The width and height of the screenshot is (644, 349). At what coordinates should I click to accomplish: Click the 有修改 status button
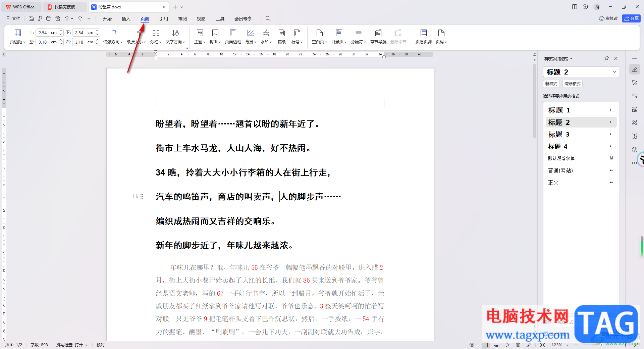608,18
